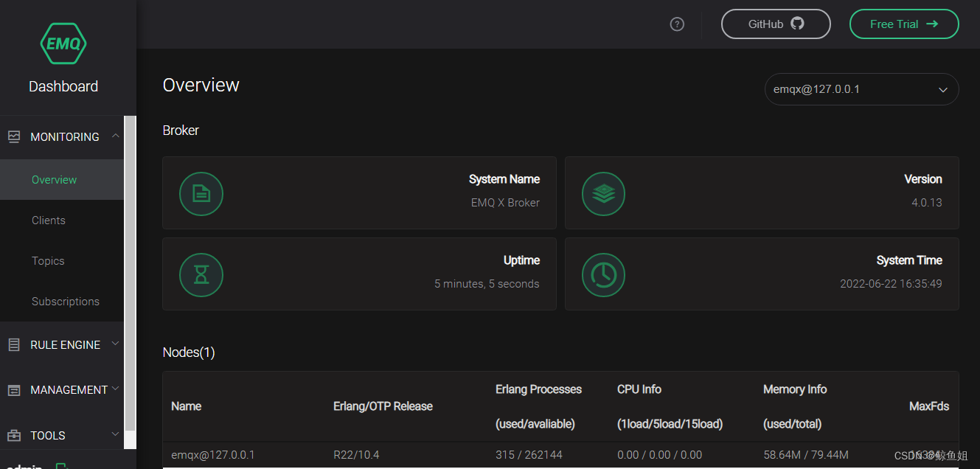Screen dimensions: 980x469
Task: Click the emqx@127.0.0.1 table row name
Action: (x=213, y=455)
